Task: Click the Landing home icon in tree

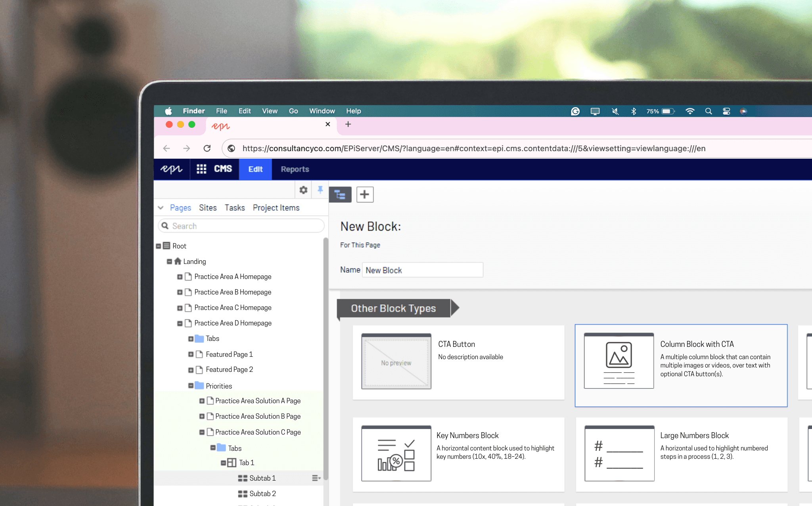Action: pos(178,261)
